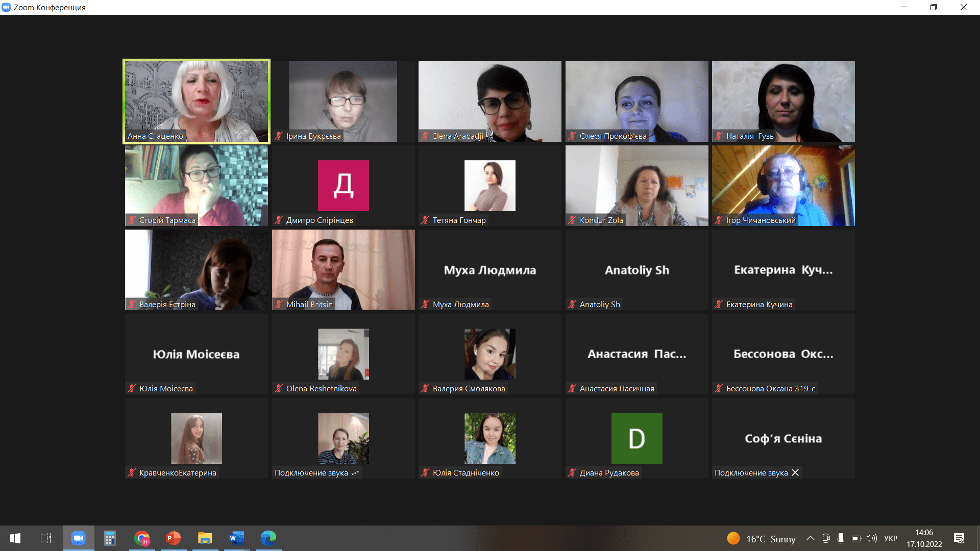
Task: Open the clock showing 14:06
Action: (x=924, y=538)
